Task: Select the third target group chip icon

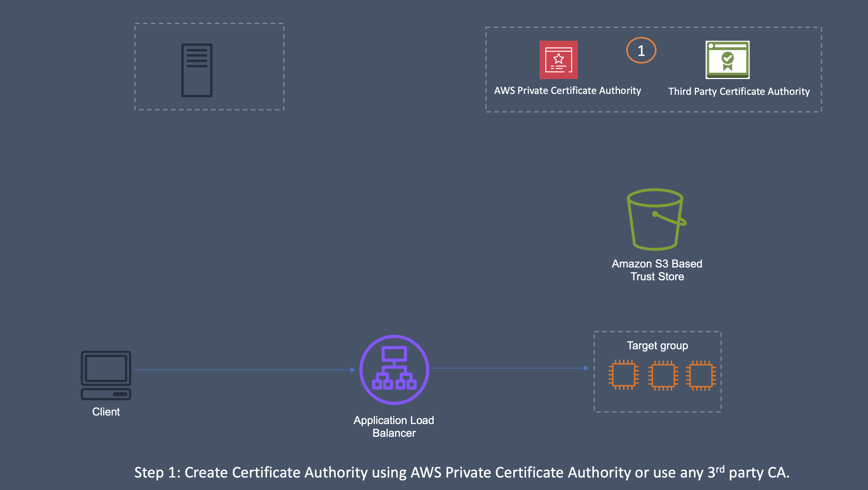Action: [700, 375]
